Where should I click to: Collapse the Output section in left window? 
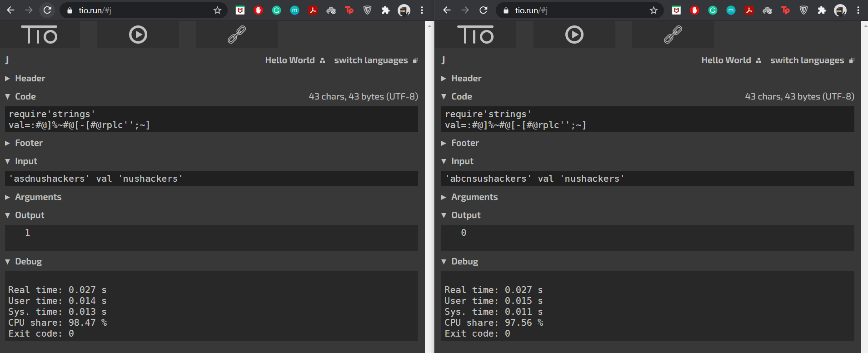[25, 215]
